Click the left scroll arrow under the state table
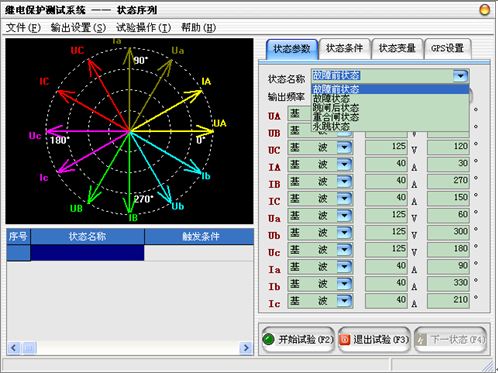This screenshot has height=373, width=498. 14,348
